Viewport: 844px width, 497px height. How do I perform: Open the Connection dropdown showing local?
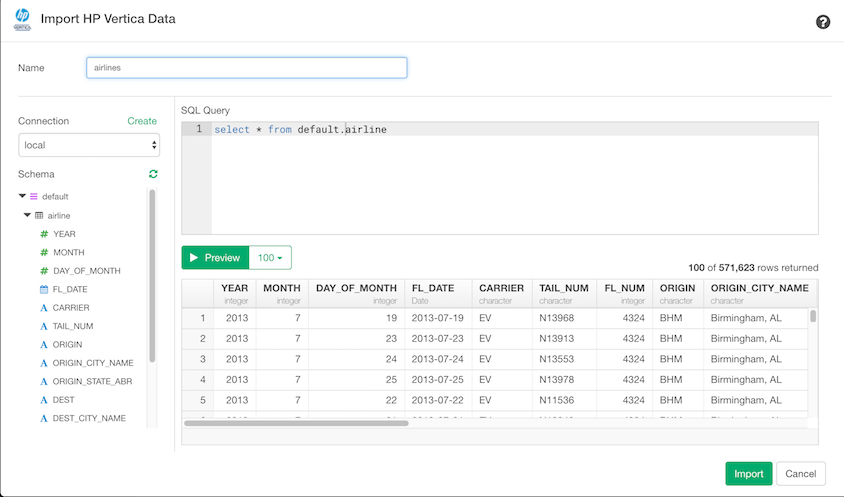point(89,145)
